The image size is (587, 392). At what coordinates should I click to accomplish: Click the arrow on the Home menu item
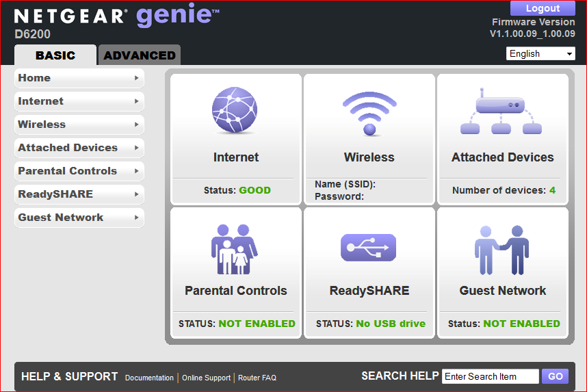tap(137, 78)
